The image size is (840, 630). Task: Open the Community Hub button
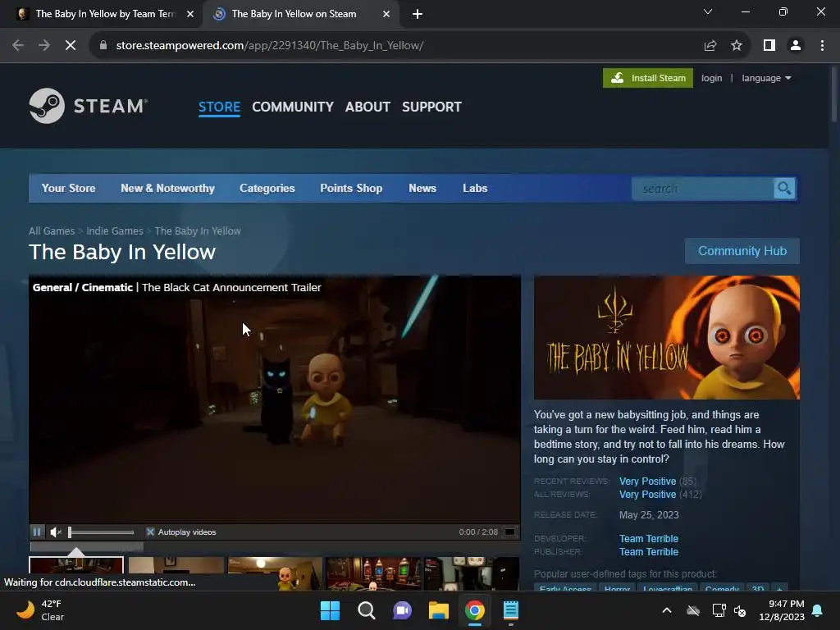tap(742, 251)
